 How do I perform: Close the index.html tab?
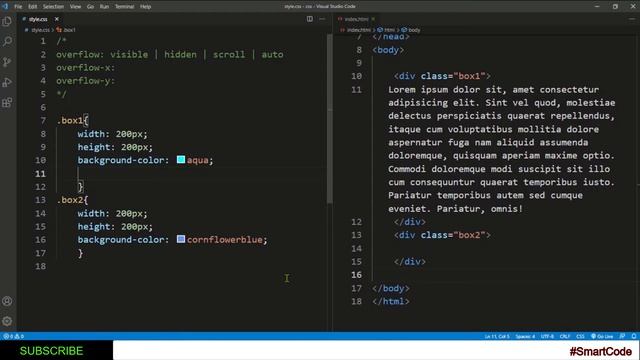[373, 19]
